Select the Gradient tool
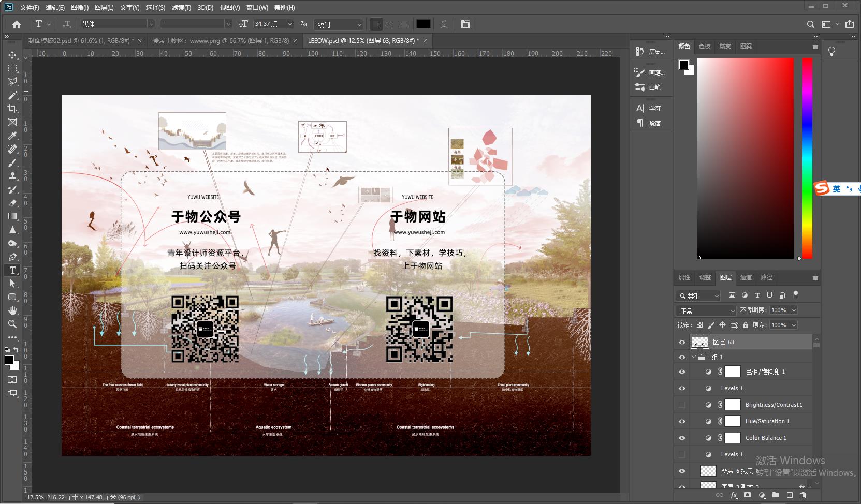The width and height of the screenshot is (861, 504). click(x=12, y=216)
